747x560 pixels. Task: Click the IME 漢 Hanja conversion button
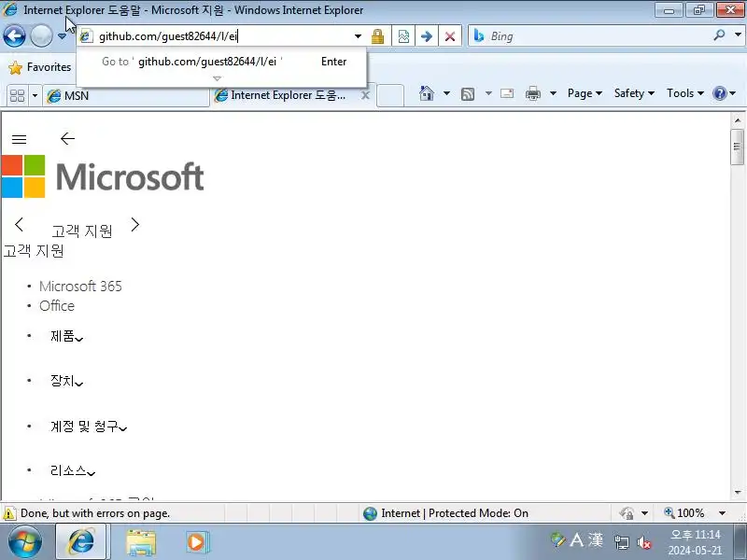pos(596,540)
